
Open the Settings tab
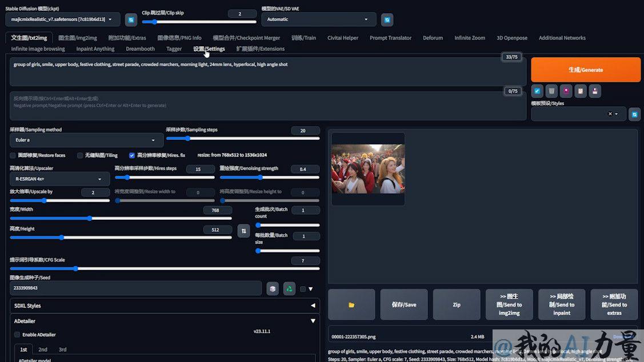209,49
